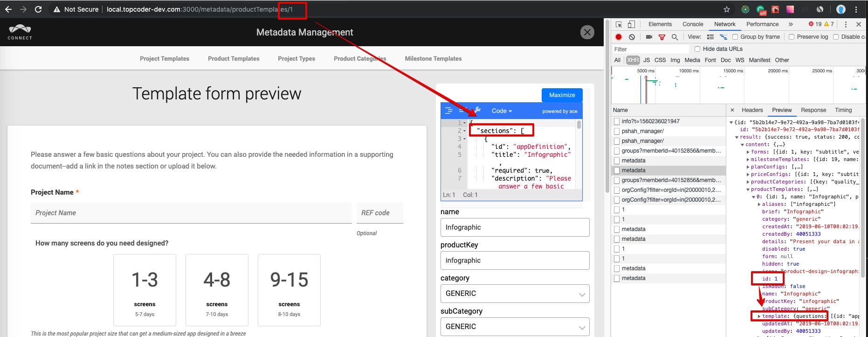Open the Chrome three-dot menu
868x337 pixels.
856,9
